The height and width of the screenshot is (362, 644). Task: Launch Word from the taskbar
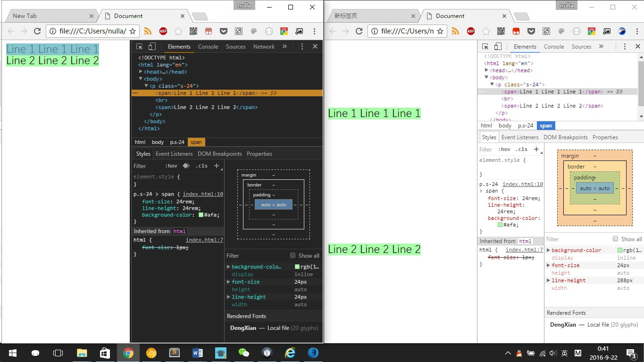[197, 353]
